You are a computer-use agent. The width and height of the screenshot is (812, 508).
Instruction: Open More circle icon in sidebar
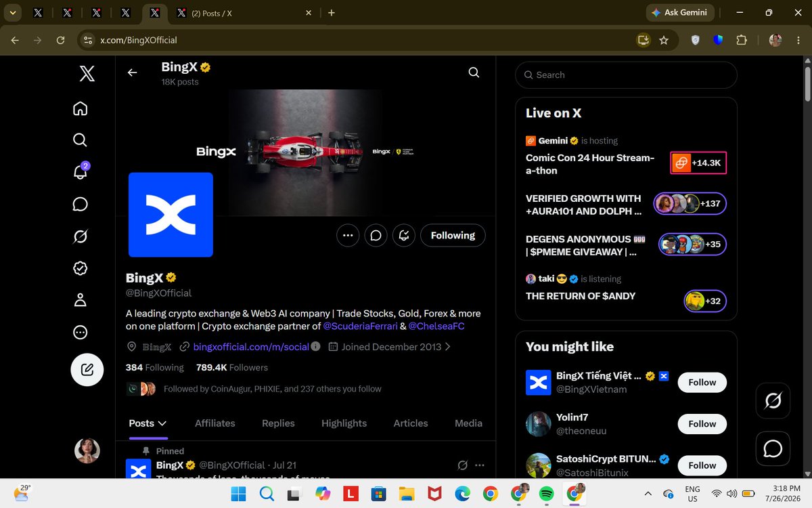[80, 333]
